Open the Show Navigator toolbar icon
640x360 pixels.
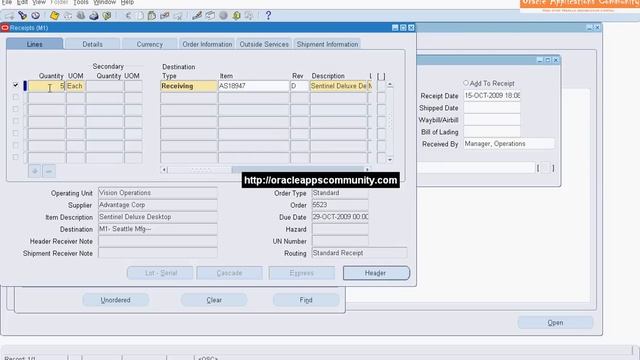[36, 16]
